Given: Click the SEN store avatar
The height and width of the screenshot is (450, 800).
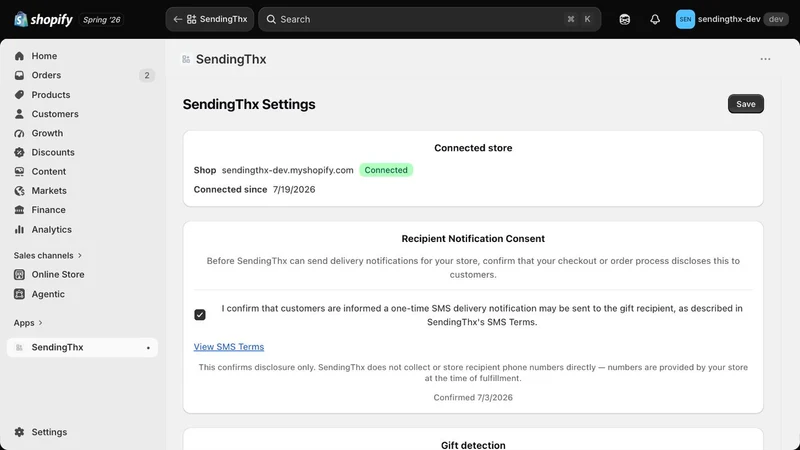Looking at the screenshot, I should 685,19.
